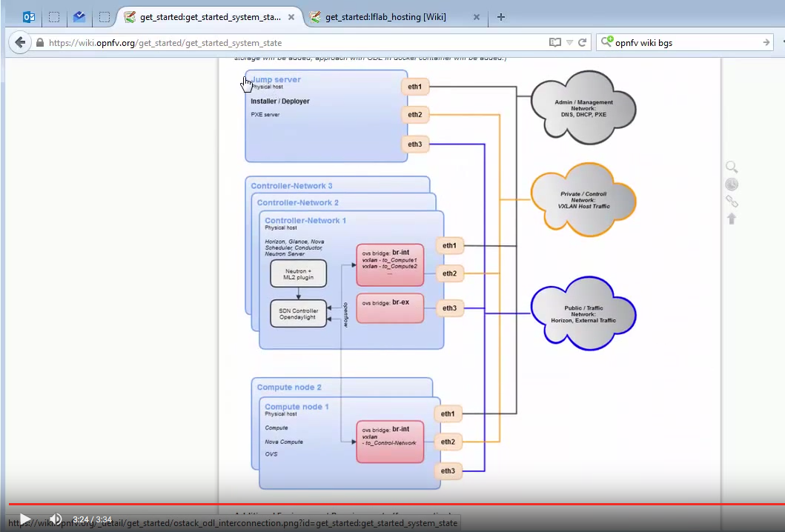Screen dimensions: 785x532
Task: Submit search with arrow button
Action: point(766,42)
